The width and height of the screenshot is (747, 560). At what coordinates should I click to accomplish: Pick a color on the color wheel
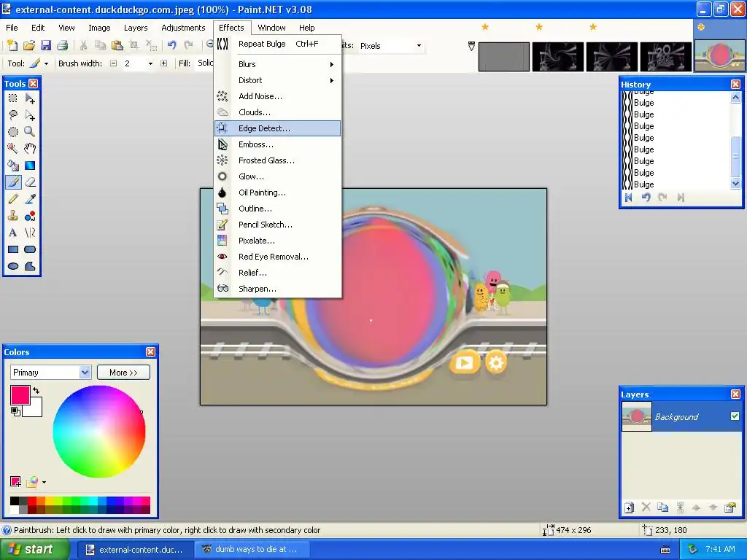click(99, 432)
